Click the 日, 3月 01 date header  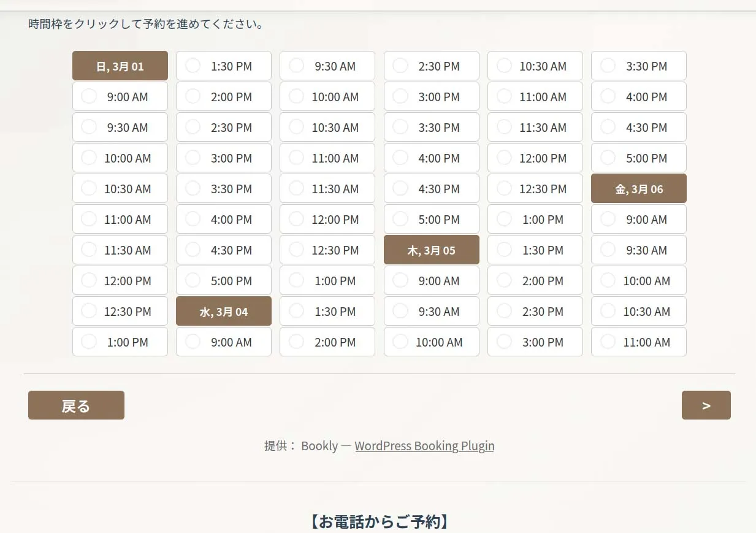(120, 66)
